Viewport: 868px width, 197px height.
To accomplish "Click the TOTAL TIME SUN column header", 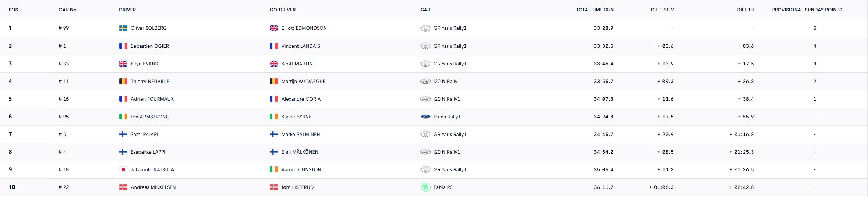I will click(594, 10).
